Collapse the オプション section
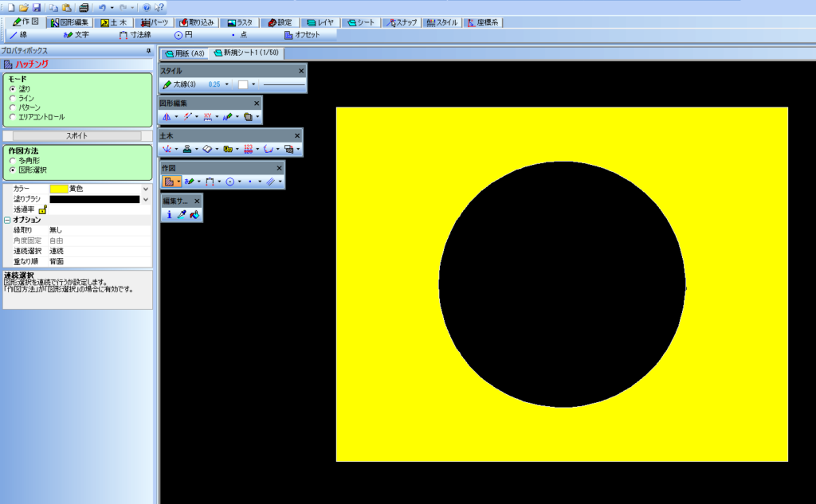Viewport: 816px width, 504px height. click(7, 220)
